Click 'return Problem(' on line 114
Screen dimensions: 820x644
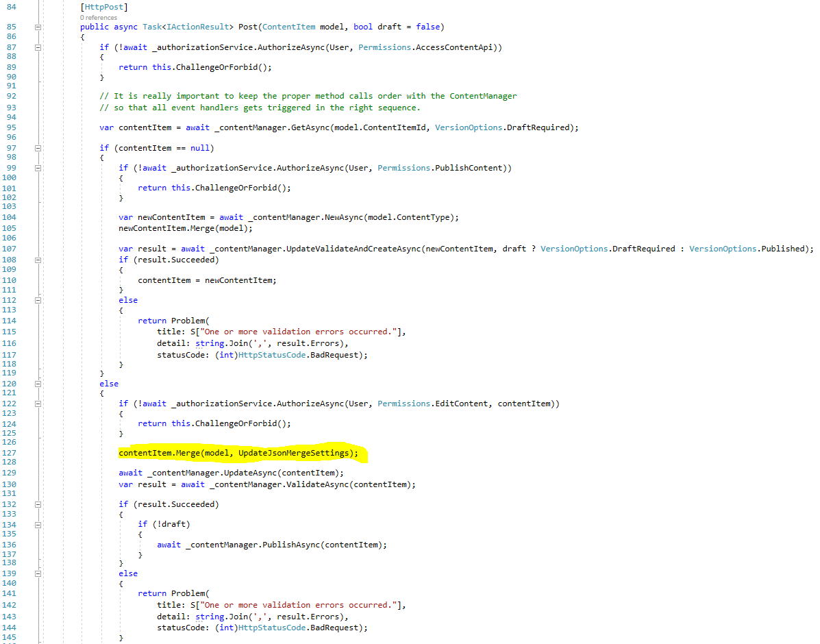tap(173, 321)
